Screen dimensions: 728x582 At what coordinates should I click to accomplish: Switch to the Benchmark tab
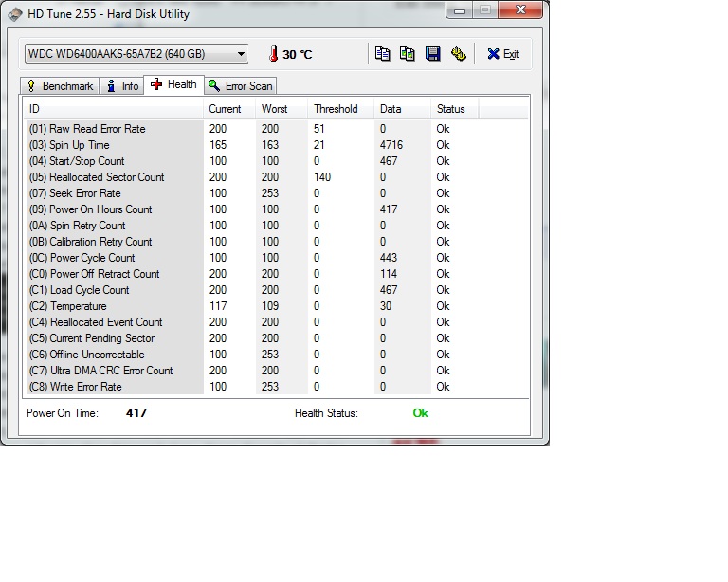click(59, 86)
